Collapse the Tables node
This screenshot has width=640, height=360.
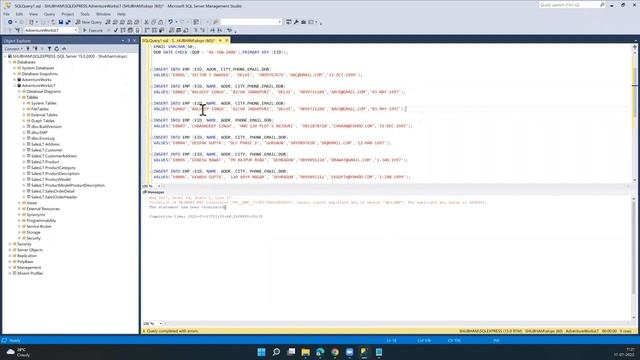tap(19, 97)
